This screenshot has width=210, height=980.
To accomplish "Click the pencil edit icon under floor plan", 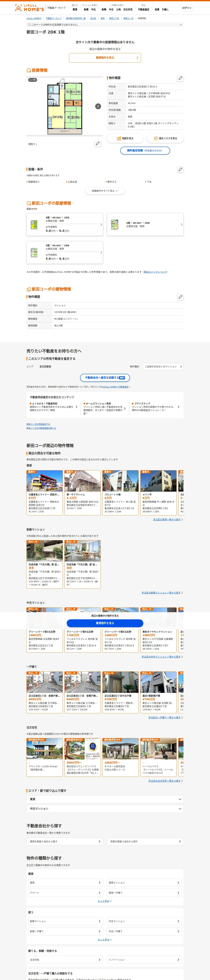I will click(x=98, y=143).
